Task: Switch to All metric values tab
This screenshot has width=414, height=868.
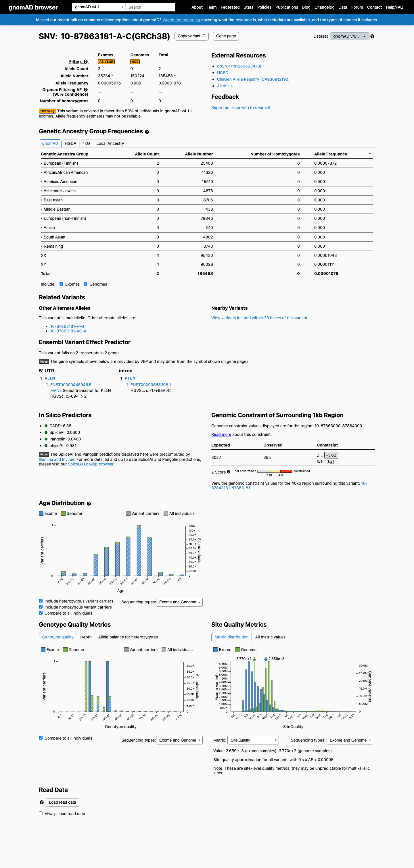Action: 270,637
